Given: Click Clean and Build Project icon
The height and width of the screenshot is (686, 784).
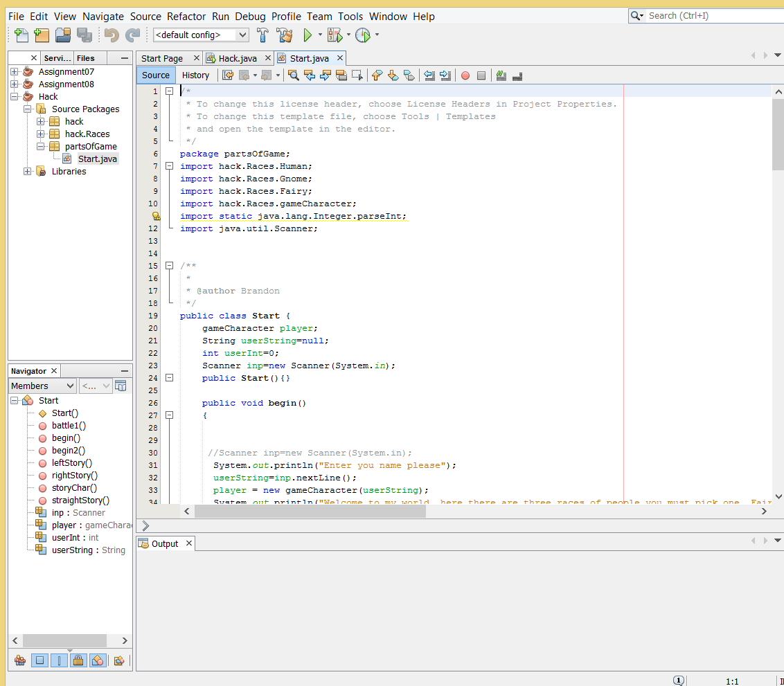Looking at the screenshot, I should pos(284,35).
